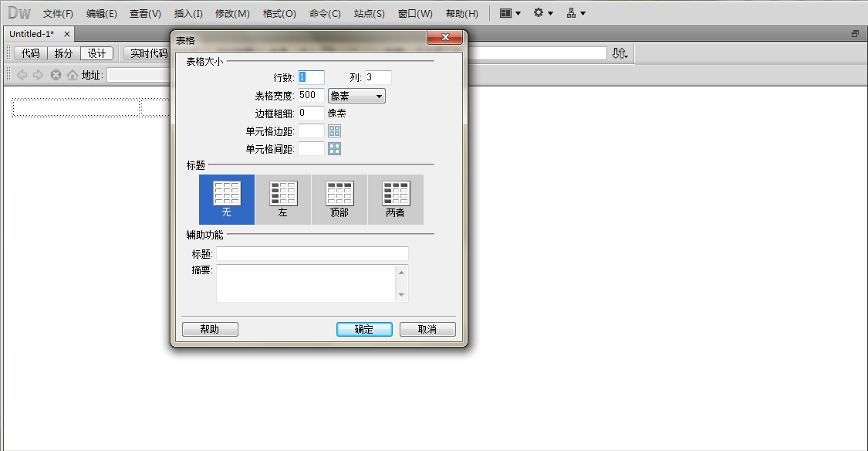The height and width of the screenshot is (451, 868).
Task: Pick the 两者 (both) header layout
Action: pos(396,199)
